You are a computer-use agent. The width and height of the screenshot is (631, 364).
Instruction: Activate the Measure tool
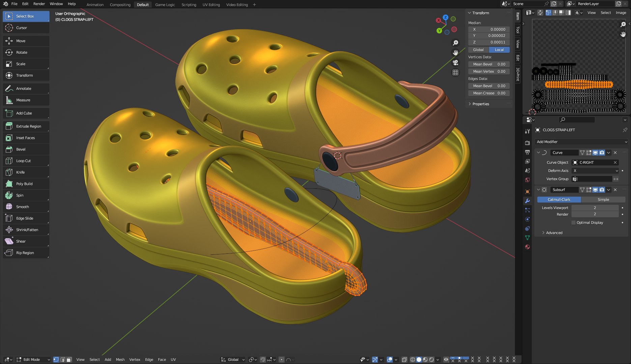click(26, 100)
